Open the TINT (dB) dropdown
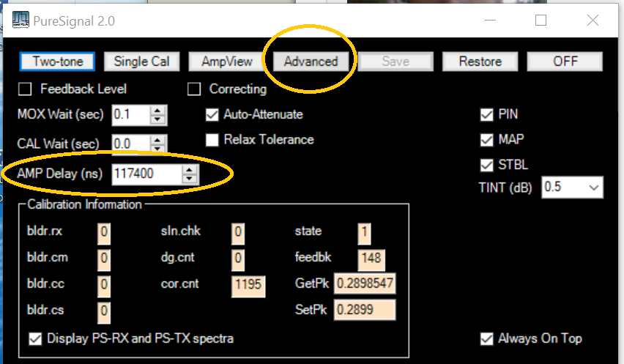The height and width of the screenshot is (364, 624). [x=594, y=187]
